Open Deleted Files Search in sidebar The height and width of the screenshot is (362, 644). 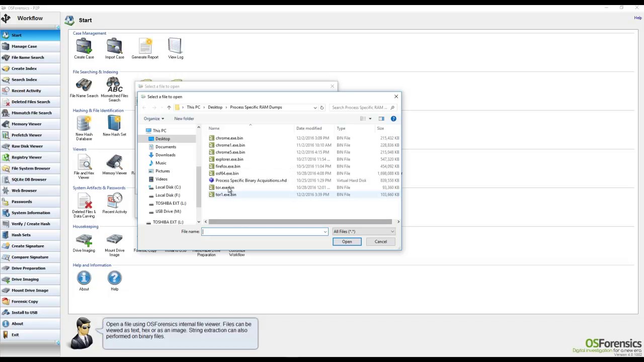pos(30,102)
